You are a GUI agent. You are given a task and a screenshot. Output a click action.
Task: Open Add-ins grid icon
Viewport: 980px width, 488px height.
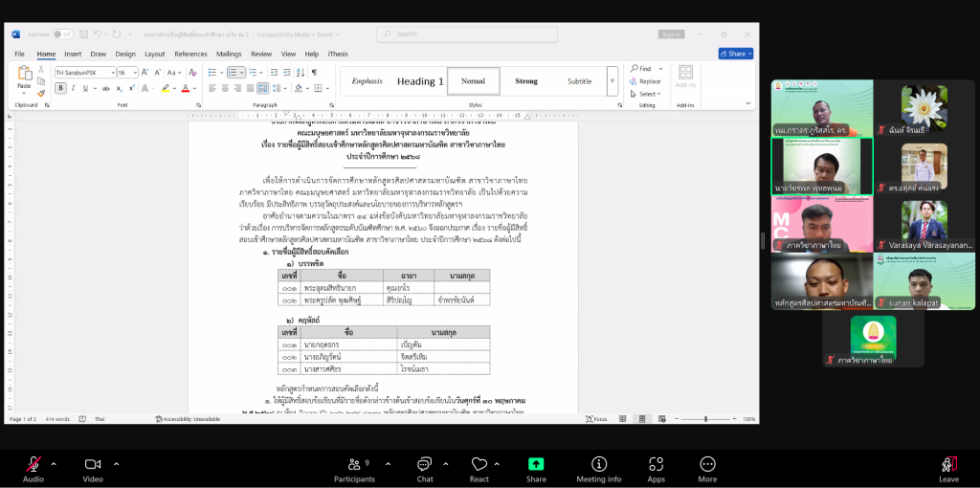[685, 72]
